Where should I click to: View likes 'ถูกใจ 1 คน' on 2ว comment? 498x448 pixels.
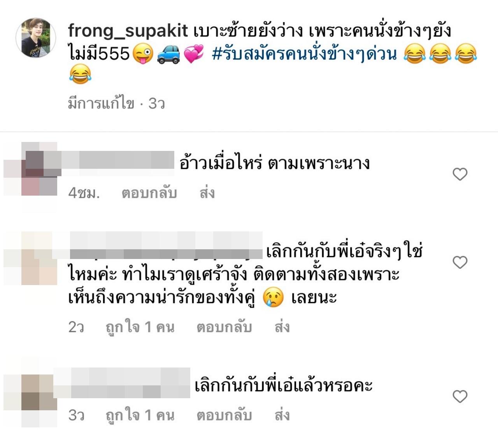click(140, 327)
